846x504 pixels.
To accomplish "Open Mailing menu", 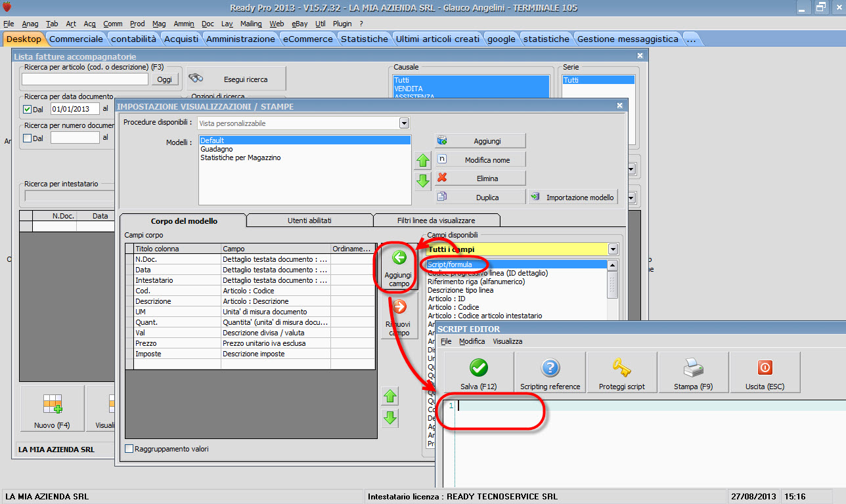I will tap(251, 24).
